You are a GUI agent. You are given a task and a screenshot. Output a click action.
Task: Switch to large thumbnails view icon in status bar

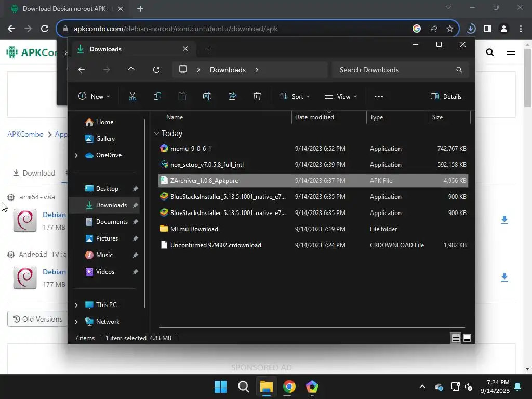(467, 338)
